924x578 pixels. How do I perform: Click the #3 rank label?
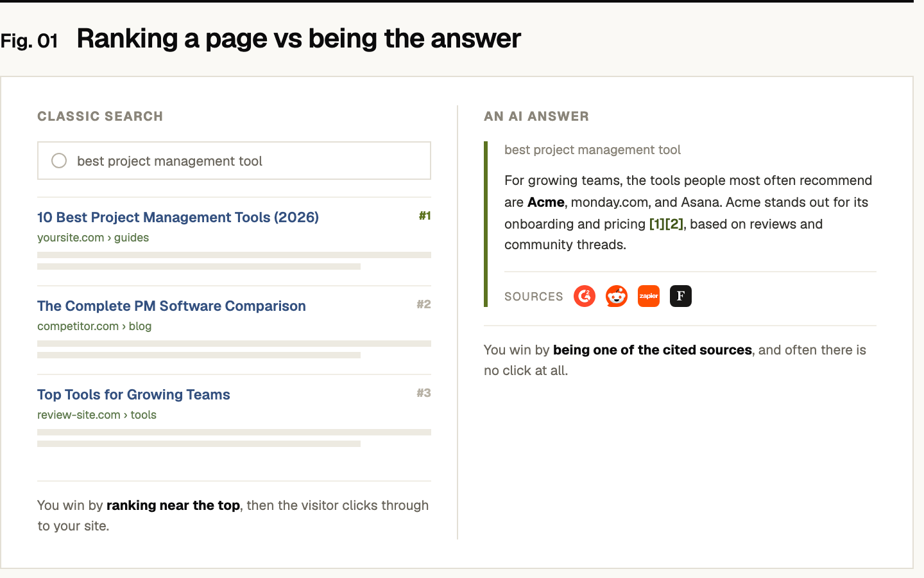click(x=424, y=393)
